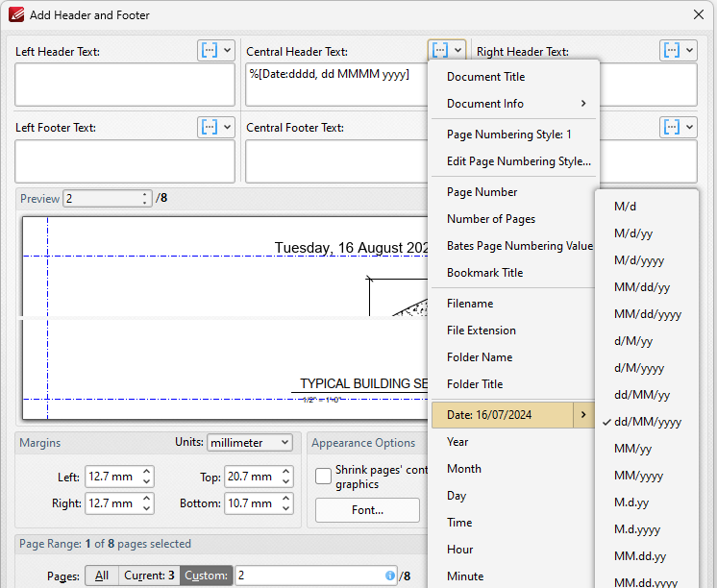Open Edit Page Numbering Style... entry
This screenshot has height=588, width=717.
pos(513,161)
